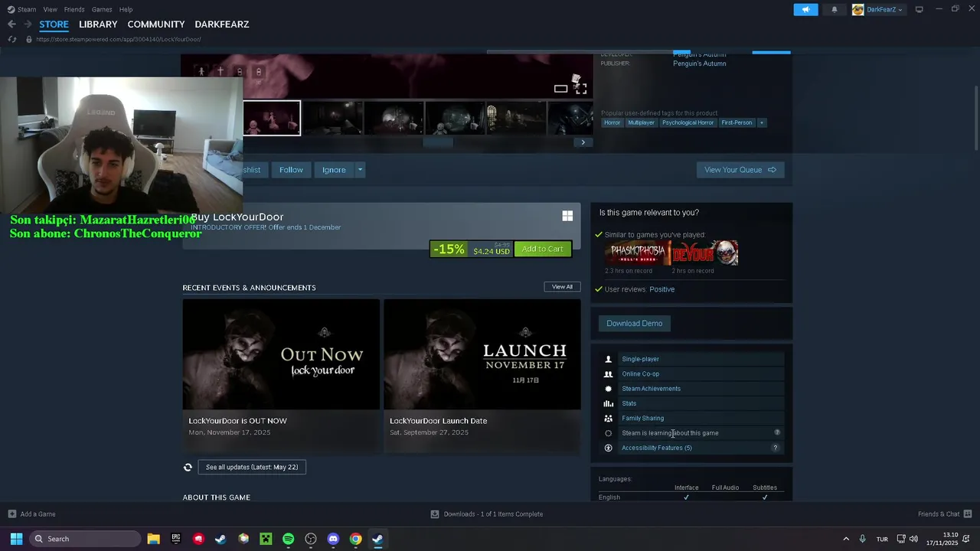
Task: Select the First-Person tag
Action: tap(737, 122)
